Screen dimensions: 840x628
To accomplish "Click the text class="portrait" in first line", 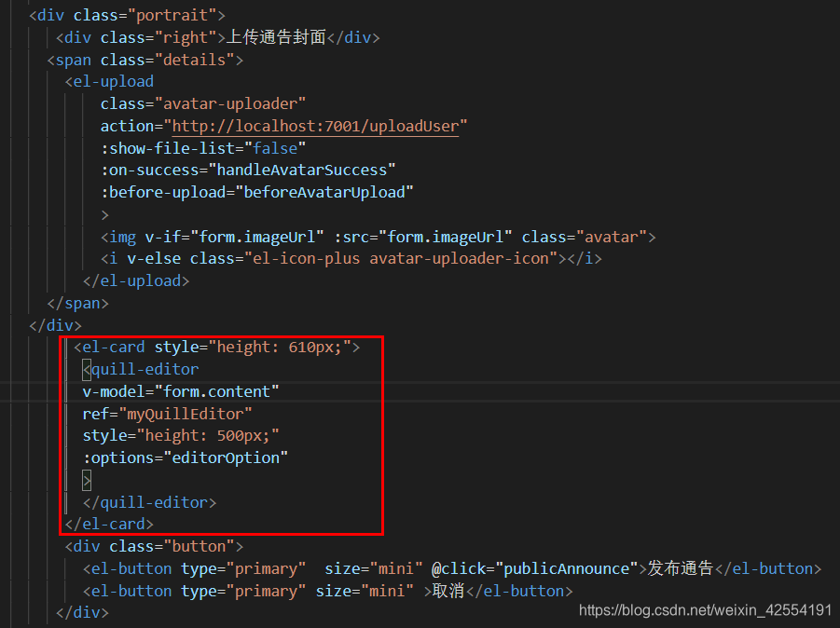I will 149,16.
